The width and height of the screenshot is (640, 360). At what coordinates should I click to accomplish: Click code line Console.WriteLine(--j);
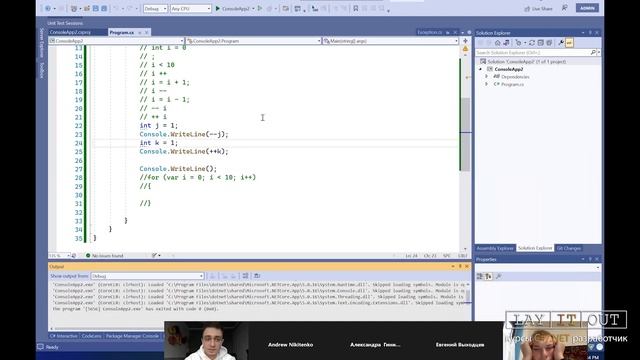click(184, 134)
